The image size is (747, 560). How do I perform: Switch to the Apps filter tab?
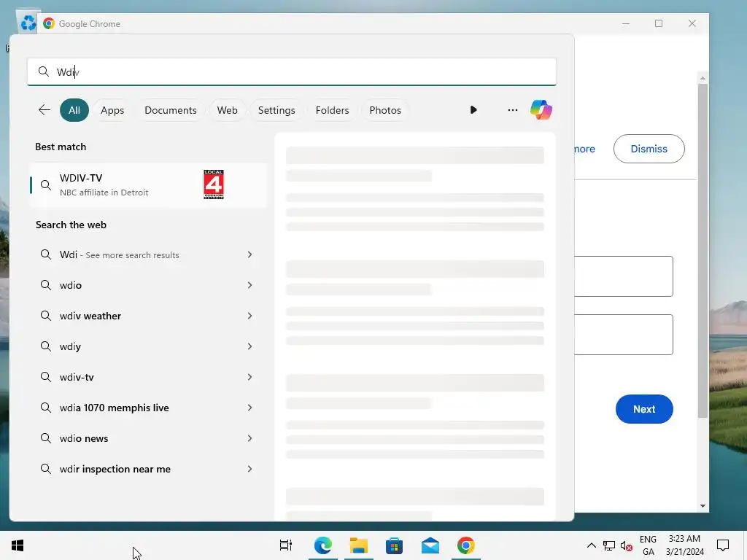112,110
